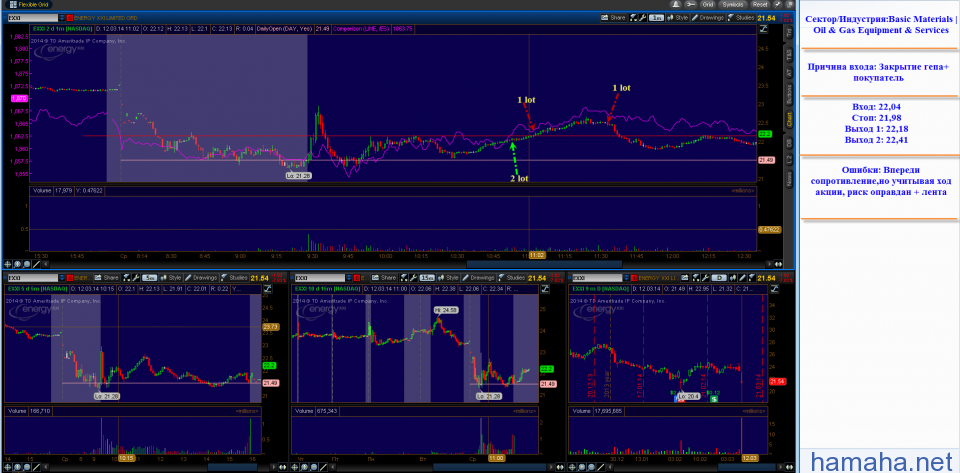
Task: Click expand time axis arrows on main chart
Action: click(778, 264)
